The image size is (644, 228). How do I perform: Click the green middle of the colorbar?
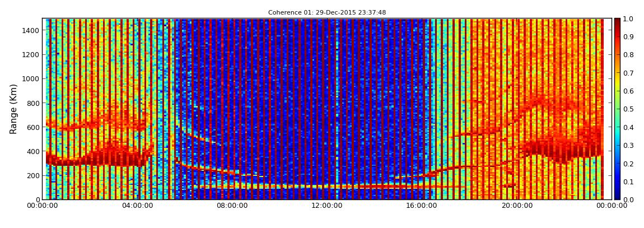tap(617, 109)
